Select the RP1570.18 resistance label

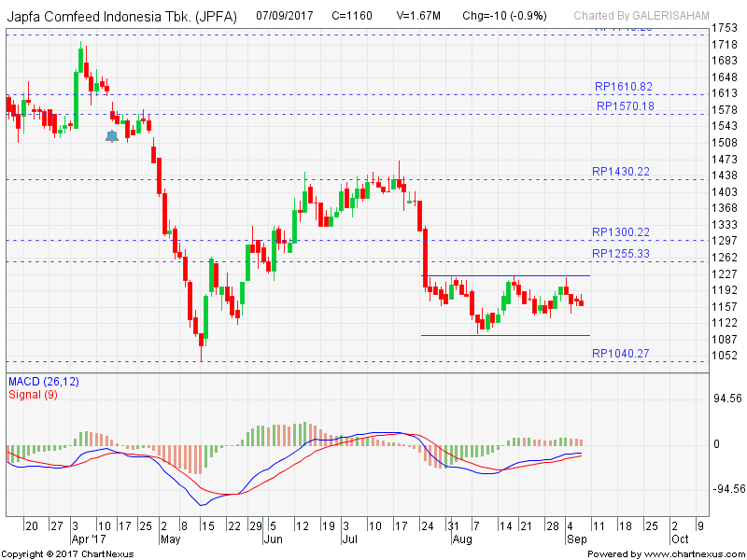(x=623, y=106)
